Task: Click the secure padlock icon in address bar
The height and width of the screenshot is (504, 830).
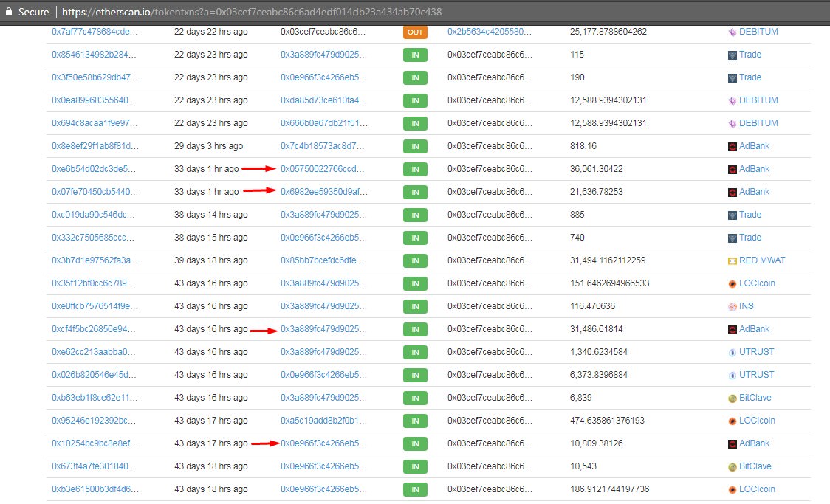Action: click(x=8, y=11)
